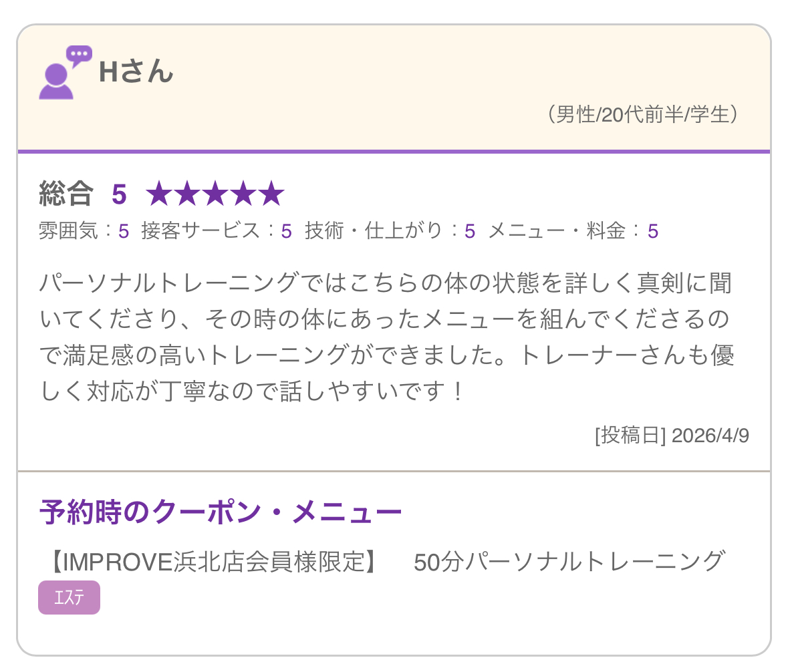The image size is (788, 672).
Task: Click the second rating star
Action: tap(187, 194)
